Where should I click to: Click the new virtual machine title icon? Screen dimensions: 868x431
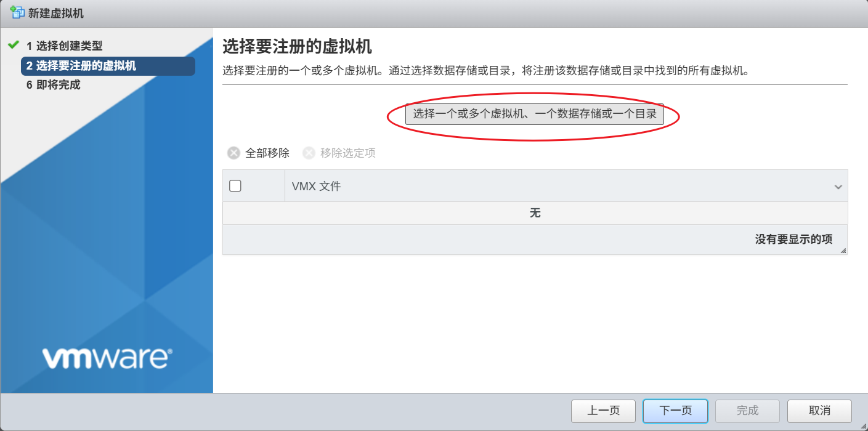(17, 12)
